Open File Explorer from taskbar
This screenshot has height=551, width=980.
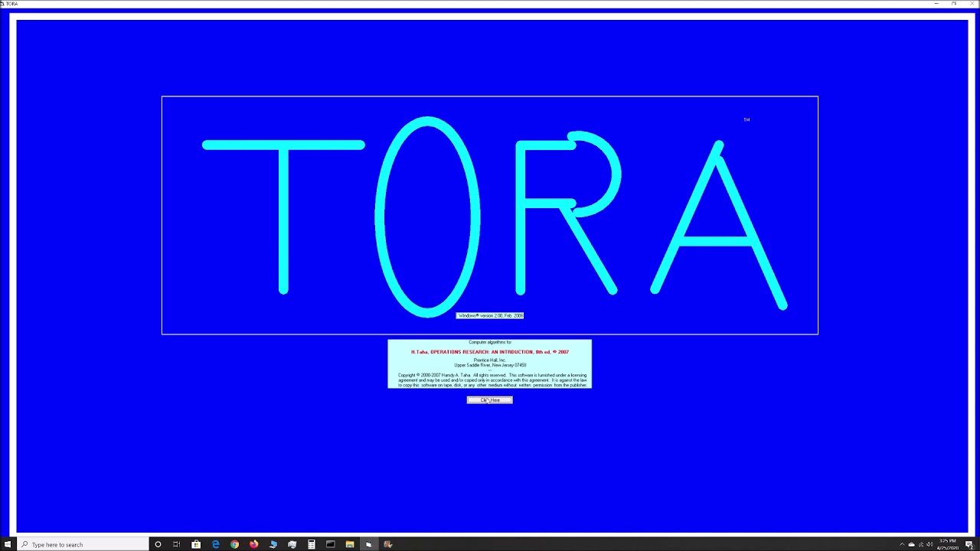point(349,544)
